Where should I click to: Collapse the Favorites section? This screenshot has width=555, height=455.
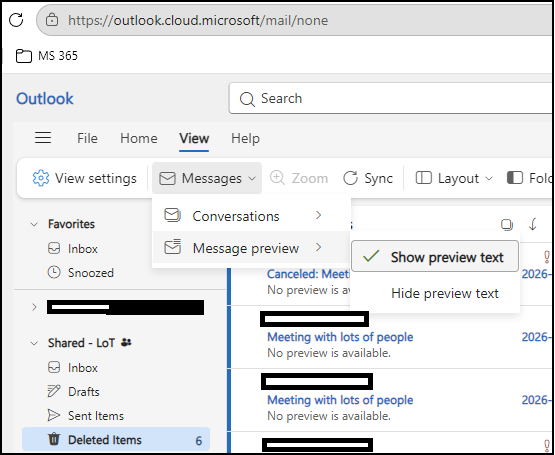(34, 224)
